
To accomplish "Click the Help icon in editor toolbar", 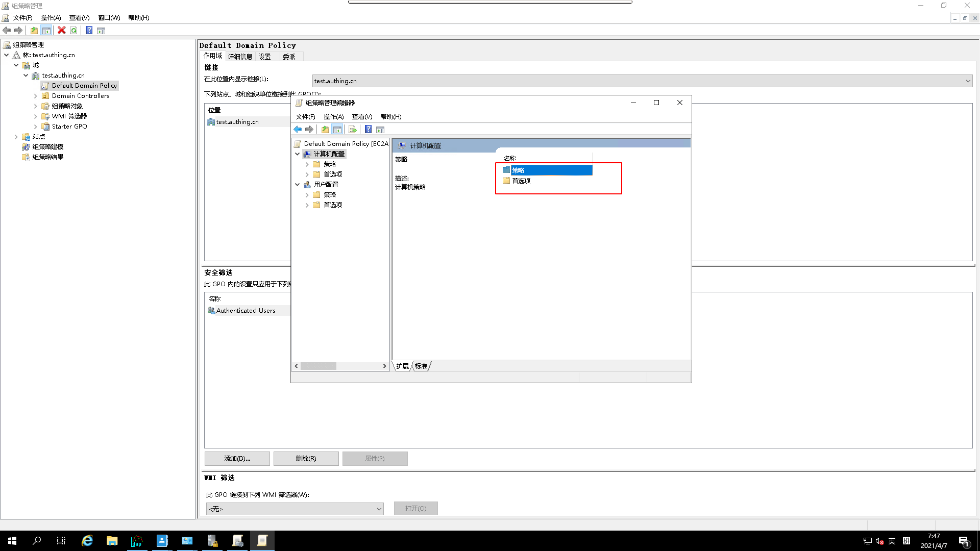I will [x=368, y=130].
